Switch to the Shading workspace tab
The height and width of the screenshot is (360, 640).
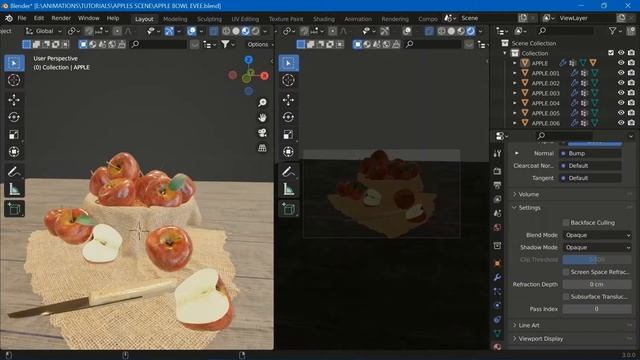(x=324, y=19)
